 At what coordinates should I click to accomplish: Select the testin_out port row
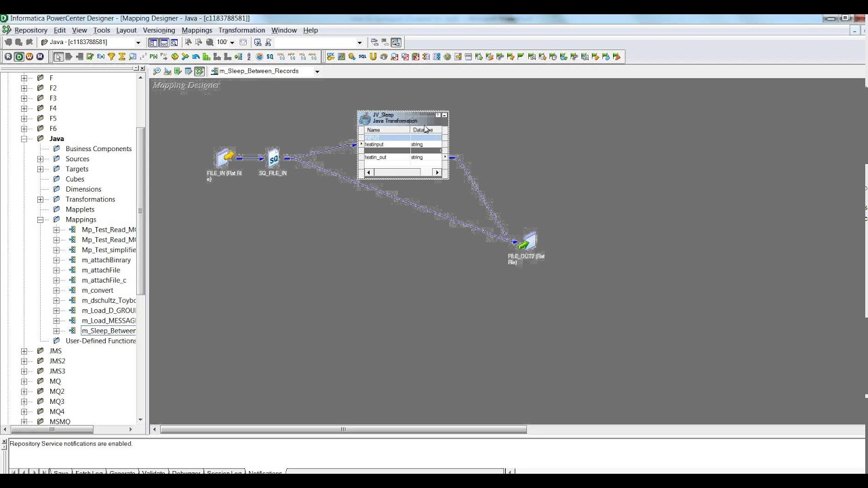pos(403,157)
